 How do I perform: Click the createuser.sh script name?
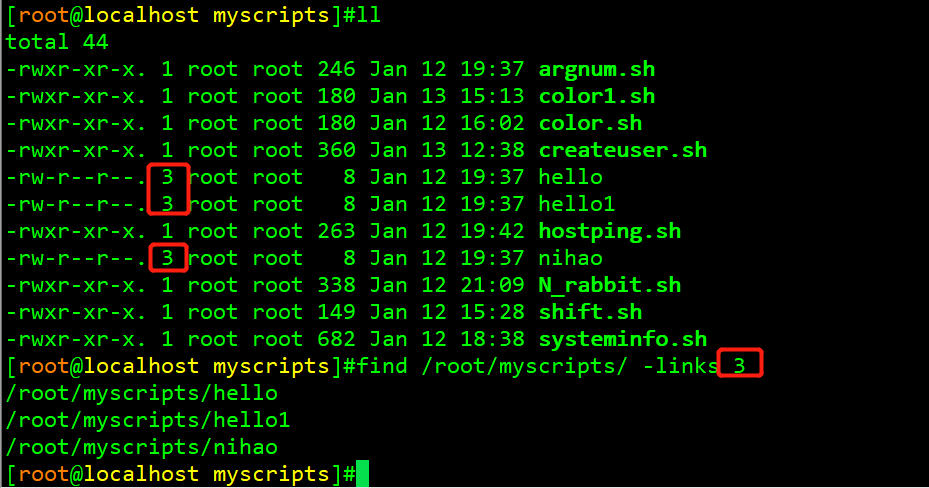pyautogui.click(x=622, y=151)
